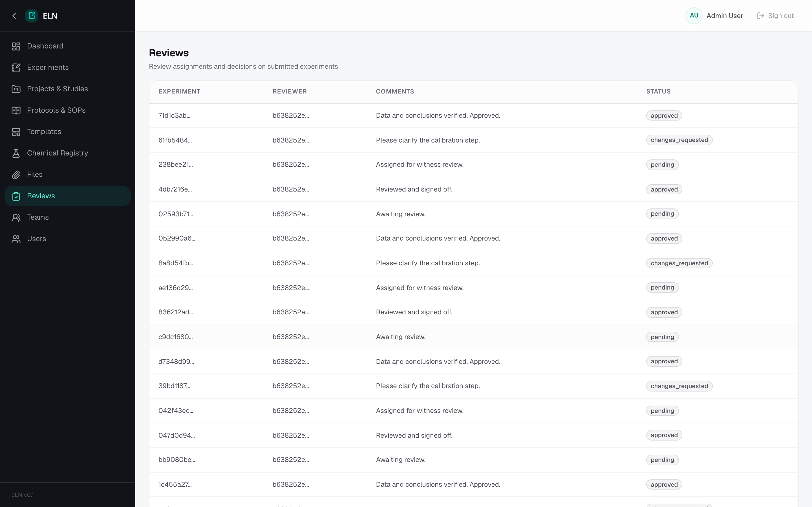The width and height of the screenshot is (812, 507).
Task: Open experiment row 71d1c3ab
Action: click(x=473, y=116)
